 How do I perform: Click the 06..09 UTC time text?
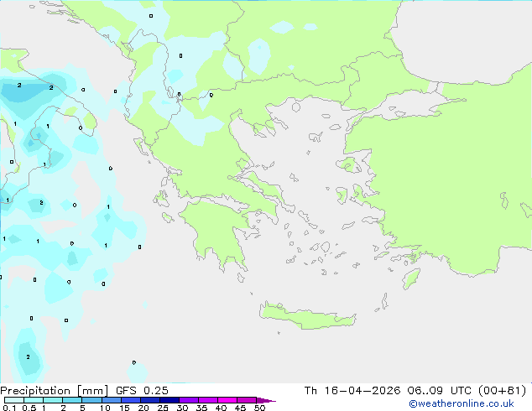click(x=440, y=391)
